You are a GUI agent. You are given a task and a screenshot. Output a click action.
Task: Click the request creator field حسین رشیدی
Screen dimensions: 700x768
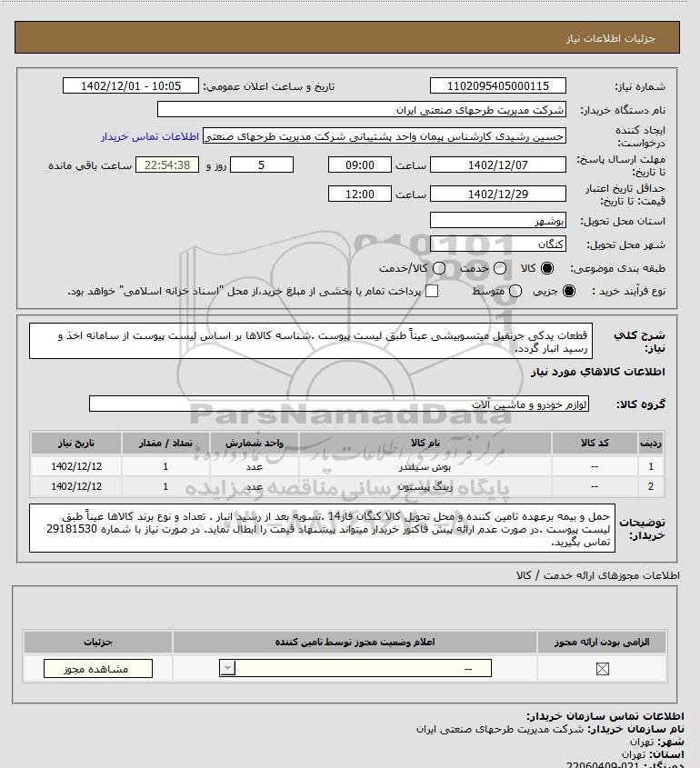point(384,136)
